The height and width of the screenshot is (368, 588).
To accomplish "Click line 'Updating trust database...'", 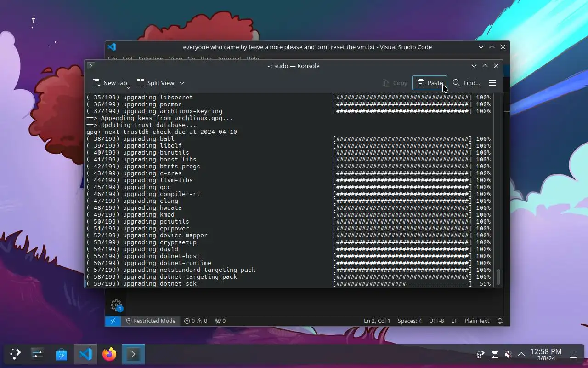I will coord(141,125).
